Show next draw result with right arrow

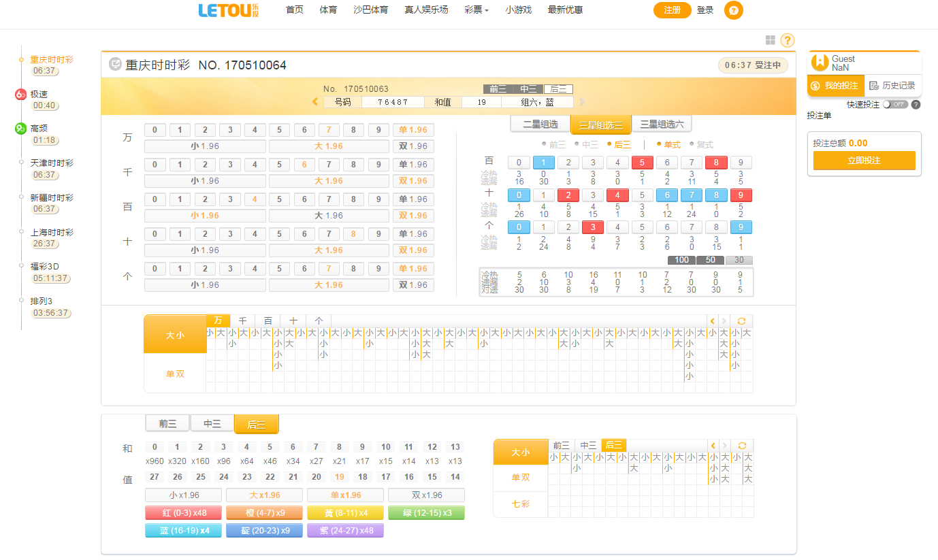[x=582, y=102]
